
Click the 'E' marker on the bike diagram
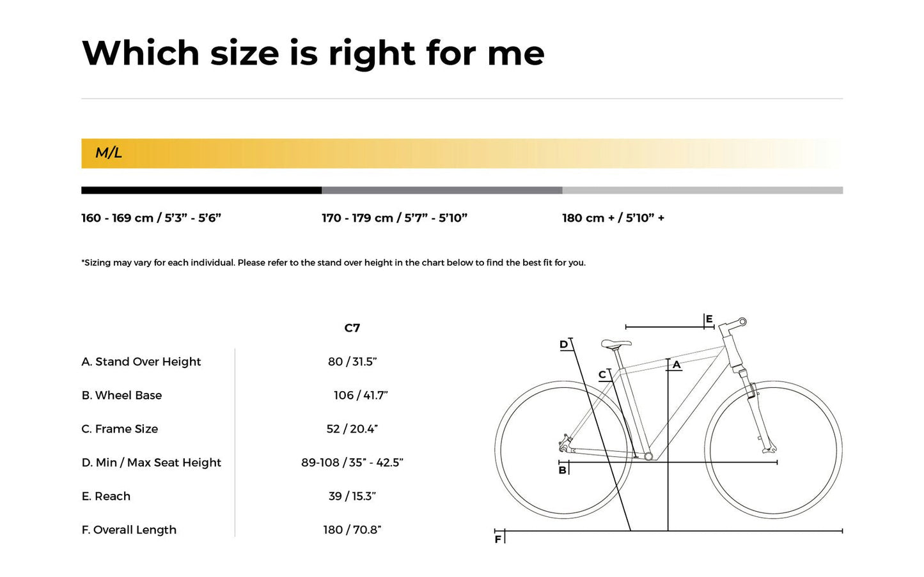coord(709,319)
